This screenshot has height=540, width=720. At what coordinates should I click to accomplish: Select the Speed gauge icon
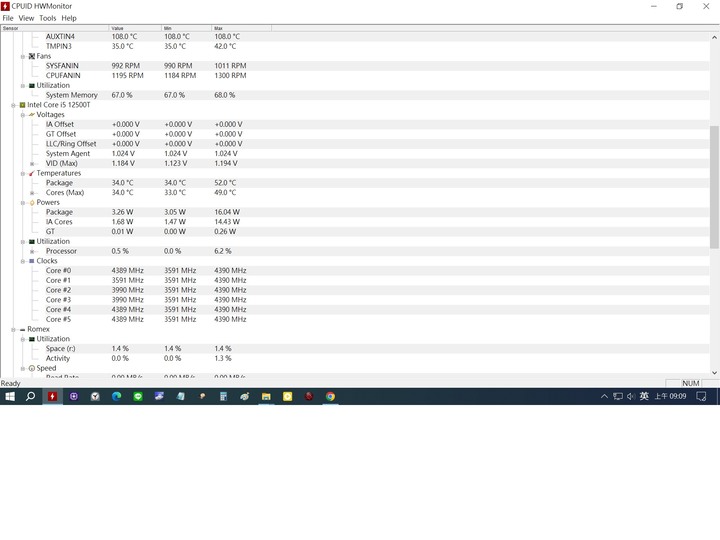(32, 368)
